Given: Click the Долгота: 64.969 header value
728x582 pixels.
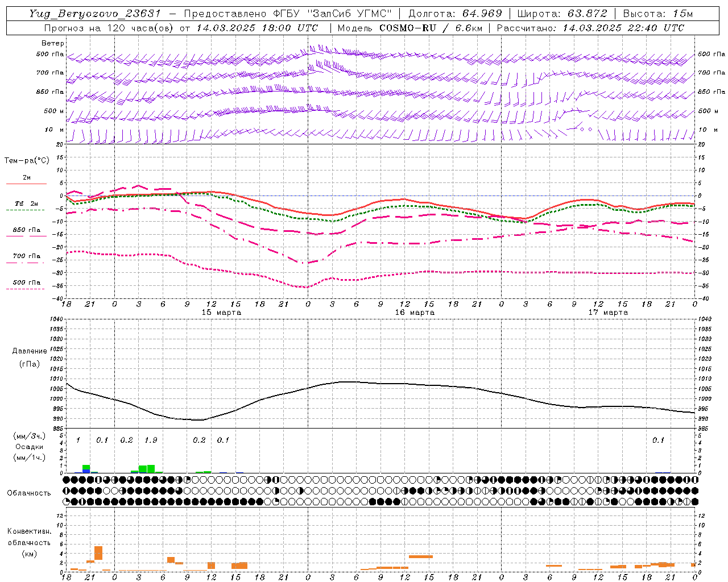Looking at the screenshot, I should 455,14.
